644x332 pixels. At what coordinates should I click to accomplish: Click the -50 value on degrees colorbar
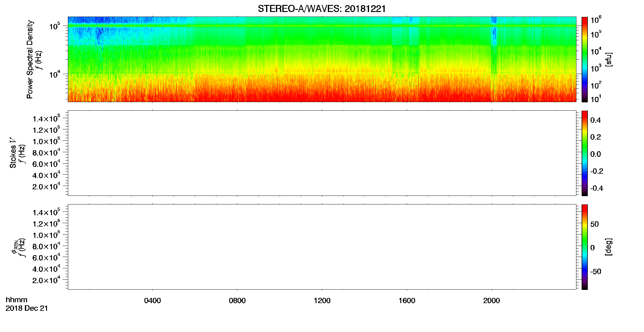pos(595,271)
